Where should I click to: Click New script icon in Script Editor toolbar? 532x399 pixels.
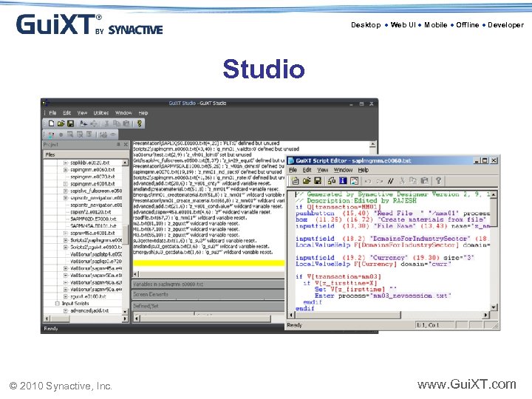click(x=295, y=181)
